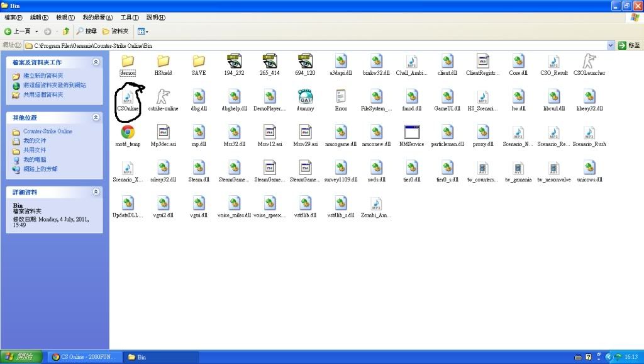Open the 搜尋 search pane
Viewport: 644px width, 364px height.
[87, 31]
